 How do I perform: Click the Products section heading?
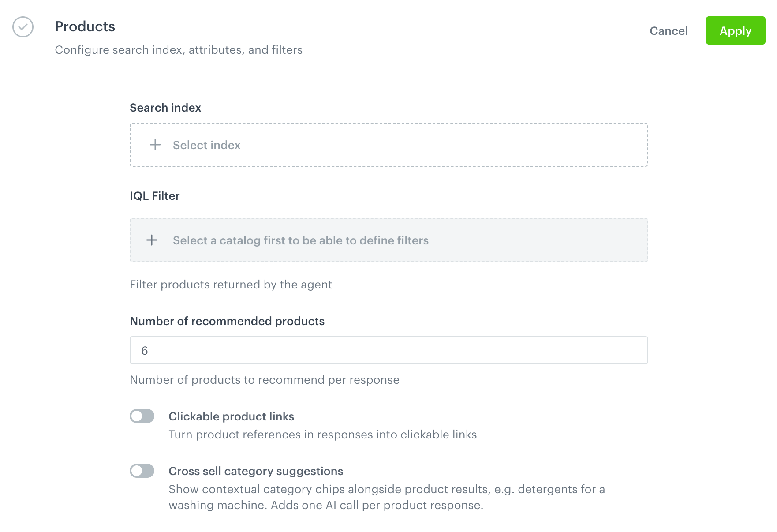pos(85,26)
